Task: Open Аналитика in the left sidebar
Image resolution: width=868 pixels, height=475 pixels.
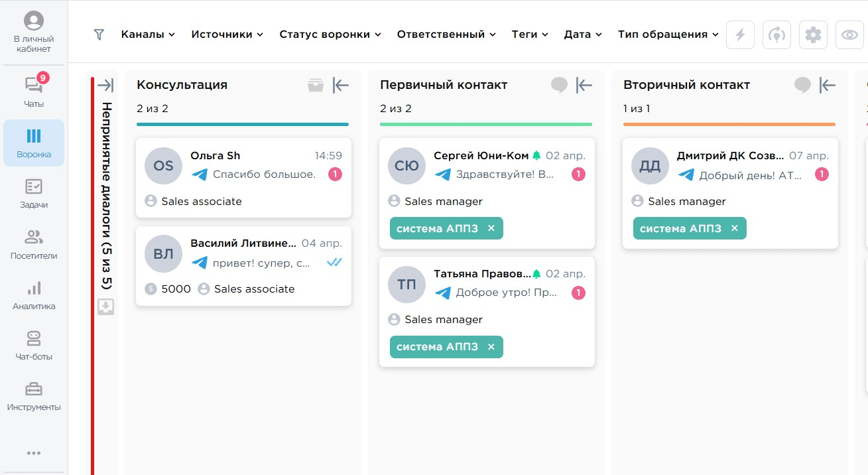Action: tap(34, 295)
